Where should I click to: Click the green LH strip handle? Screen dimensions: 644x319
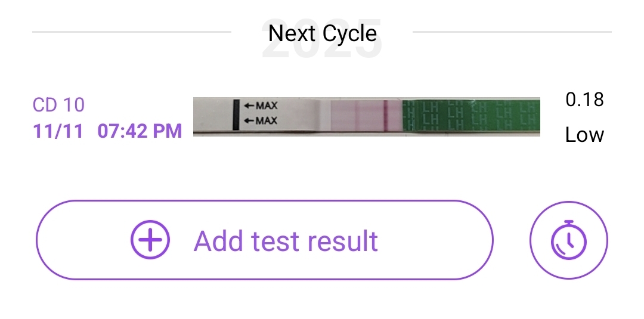point(471,116)
